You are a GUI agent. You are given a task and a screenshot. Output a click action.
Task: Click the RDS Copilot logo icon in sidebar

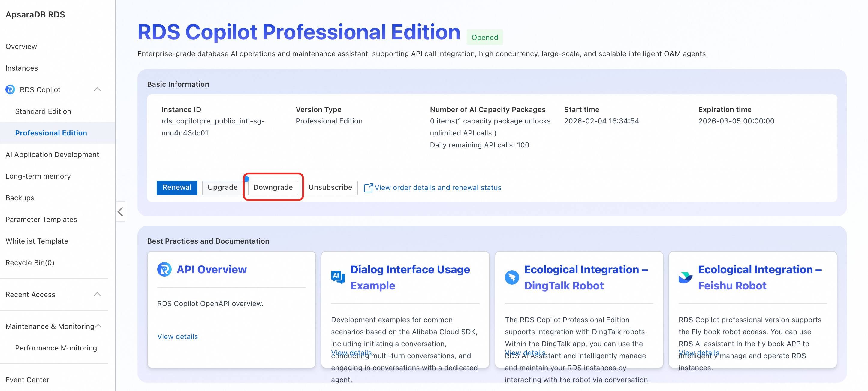10,90
